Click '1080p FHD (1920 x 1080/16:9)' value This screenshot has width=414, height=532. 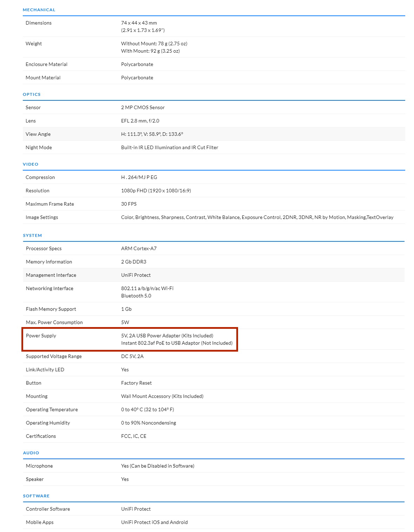tap(156, 191)
